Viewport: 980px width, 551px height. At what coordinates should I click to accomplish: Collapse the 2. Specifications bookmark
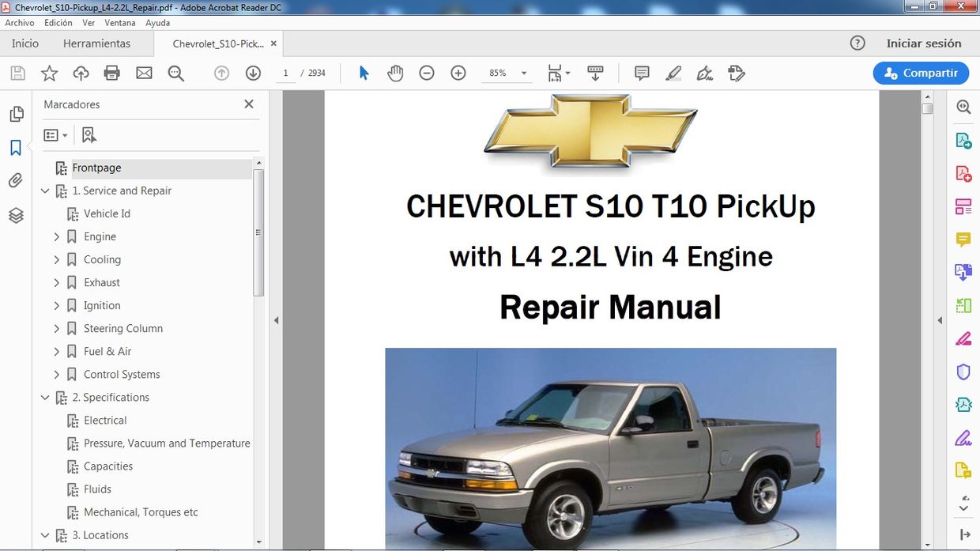[x=45, y=397]
